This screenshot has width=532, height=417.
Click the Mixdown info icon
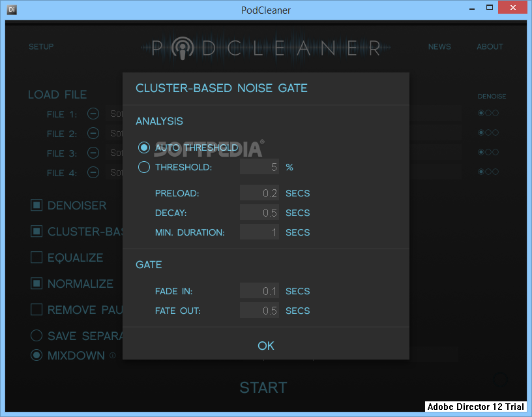pyautogui.click(x=113, y=356)
